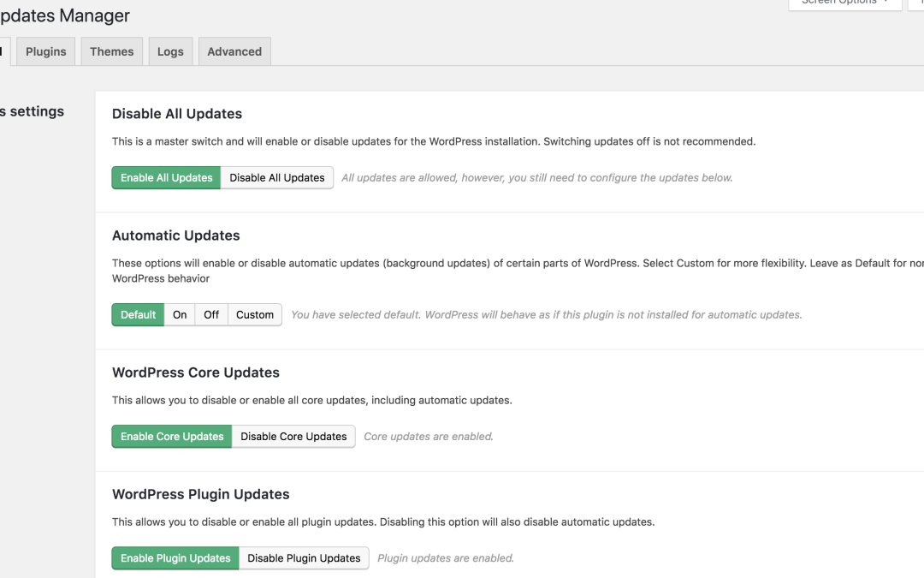Set automatic updates to Default
The height and width of the screenshot is (578, 924).
pyautogui.click(x=138, y=315)
